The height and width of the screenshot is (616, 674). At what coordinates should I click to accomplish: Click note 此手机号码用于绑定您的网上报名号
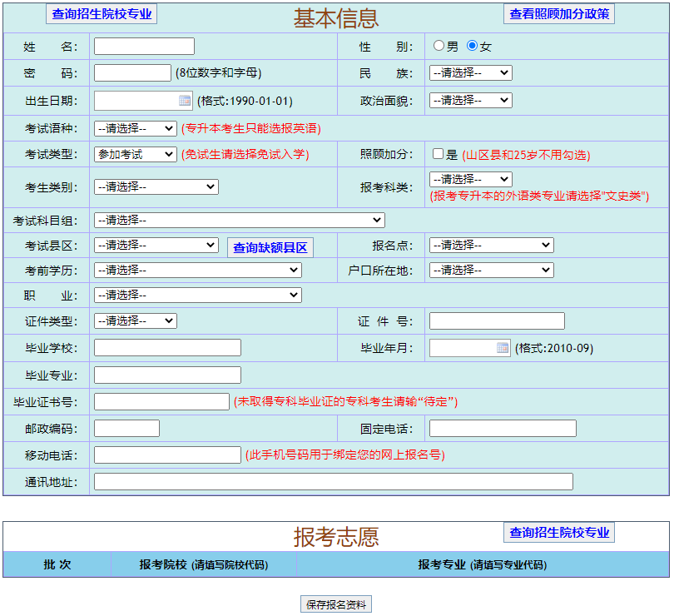click(x=344, y=455)
